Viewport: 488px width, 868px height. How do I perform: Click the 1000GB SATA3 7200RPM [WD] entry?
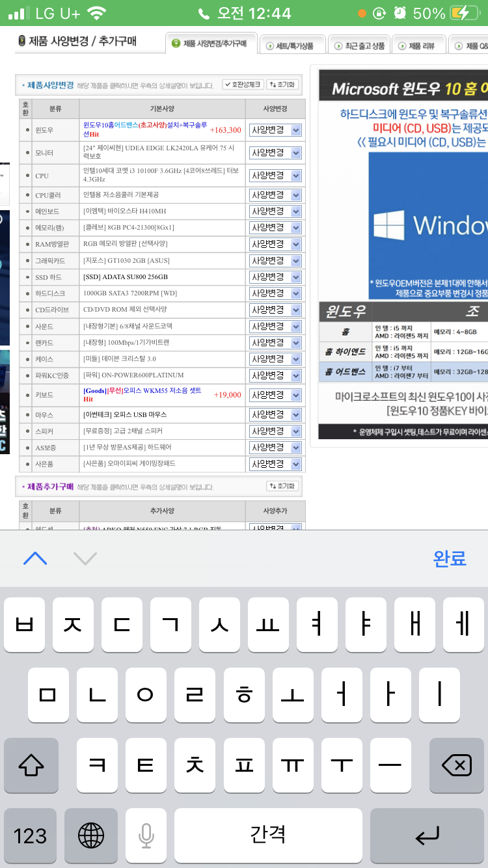tap(130, 293)
